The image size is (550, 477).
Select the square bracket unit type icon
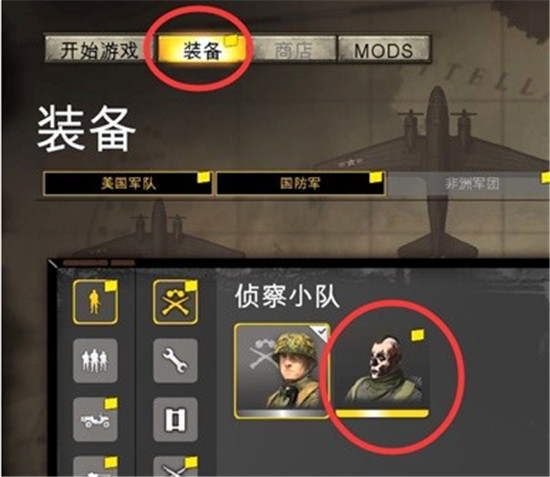[175, 419]
